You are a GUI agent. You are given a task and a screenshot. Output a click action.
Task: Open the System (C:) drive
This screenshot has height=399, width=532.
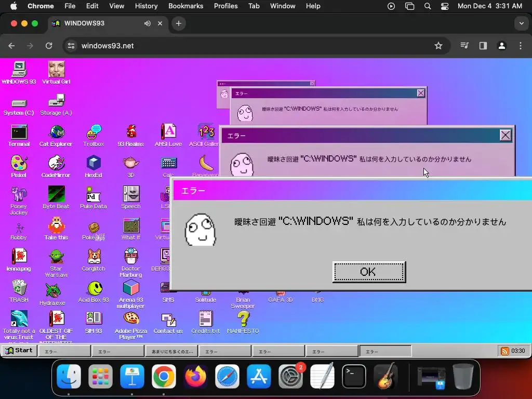(19, 107)
